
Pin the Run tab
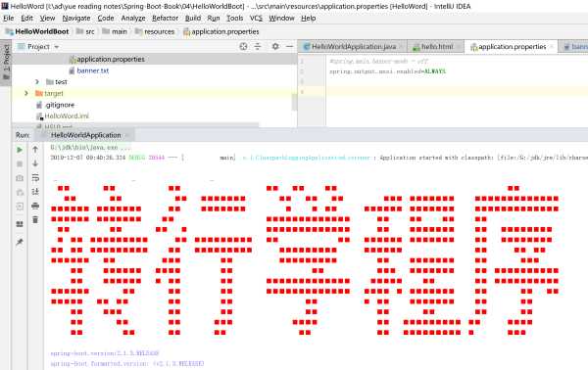coord(20,242)
